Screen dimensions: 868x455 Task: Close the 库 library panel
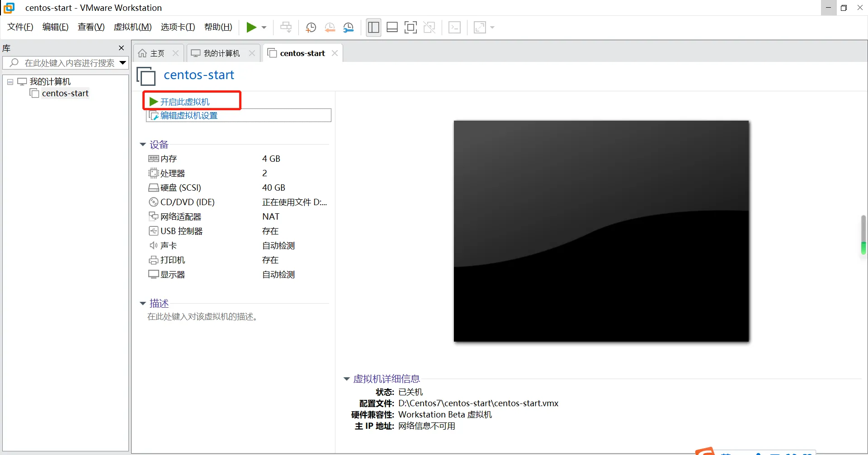click(121, 48)
